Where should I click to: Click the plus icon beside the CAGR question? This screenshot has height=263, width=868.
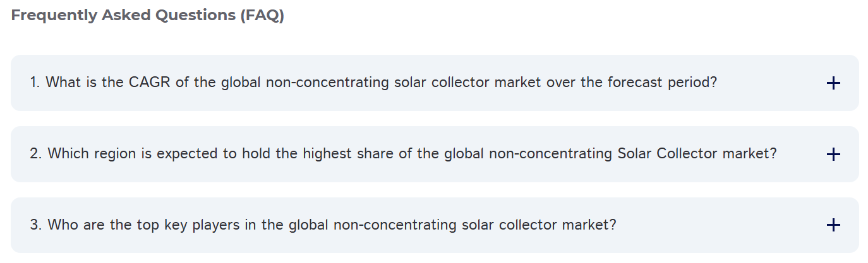tap(833, 83)
